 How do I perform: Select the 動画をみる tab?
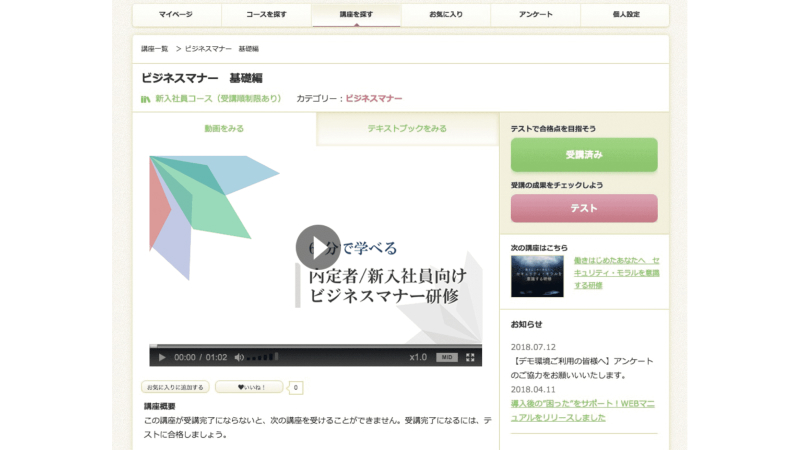tap(224, 129)
